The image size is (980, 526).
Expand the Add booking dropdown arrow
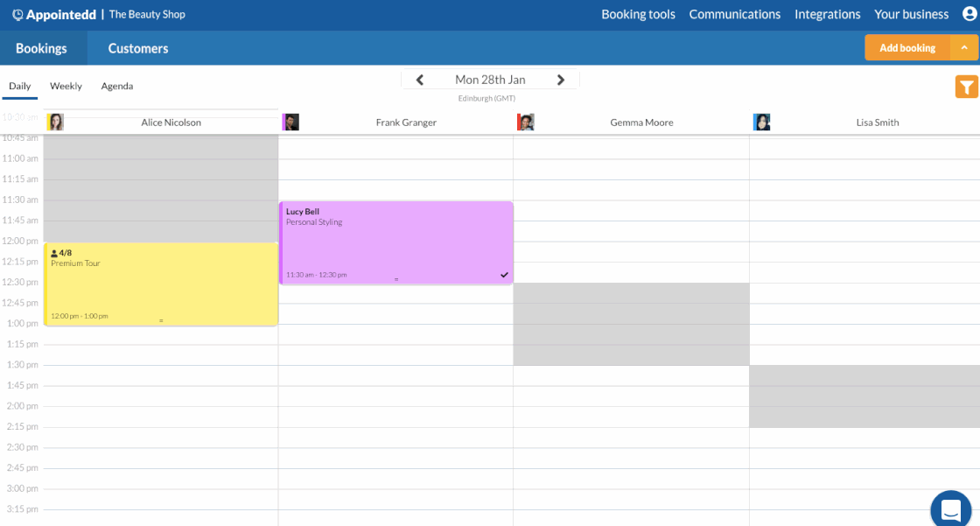pos(964,48)
